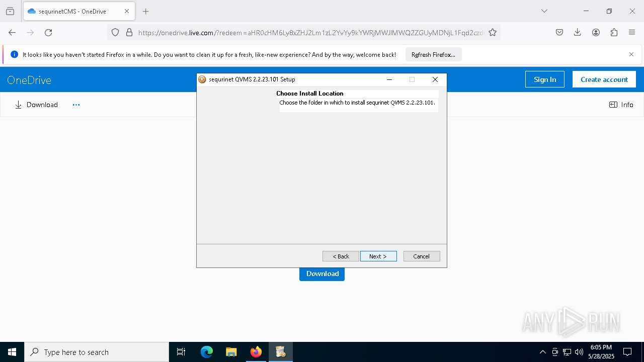
Task: Open the volume tray icon
Action: (579, 352)
